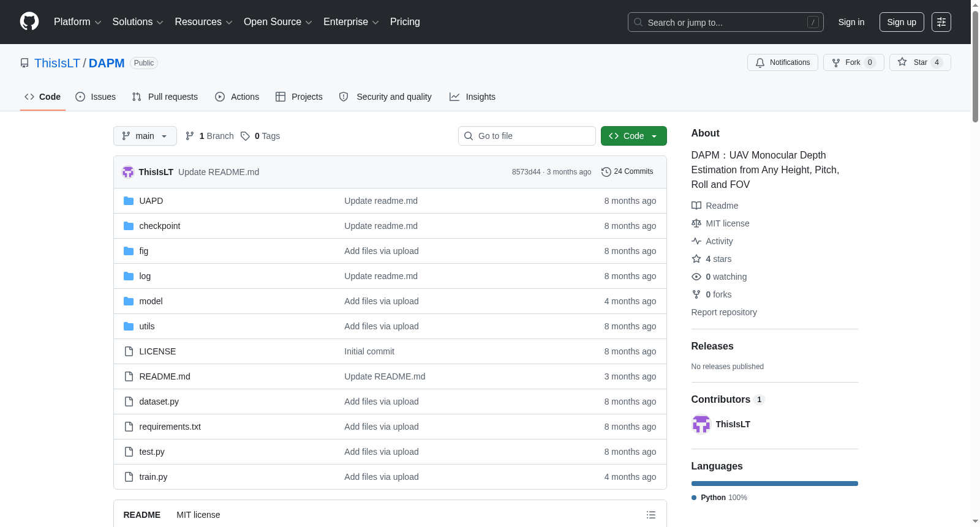Click the dataset.py file icon
Viewport: 980px width, 527px height.
pyautogui.click(x=129, y=402)
